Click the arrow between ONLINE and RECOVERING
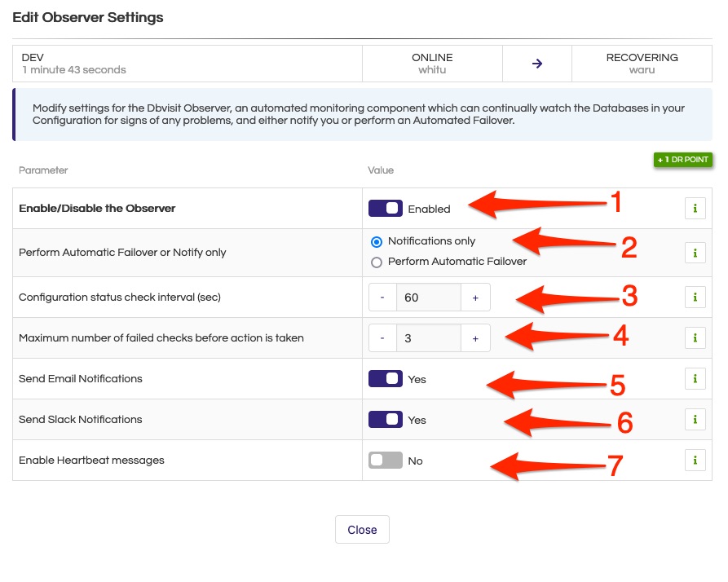Screen dimensions: 728x582 tap(537, 63)
